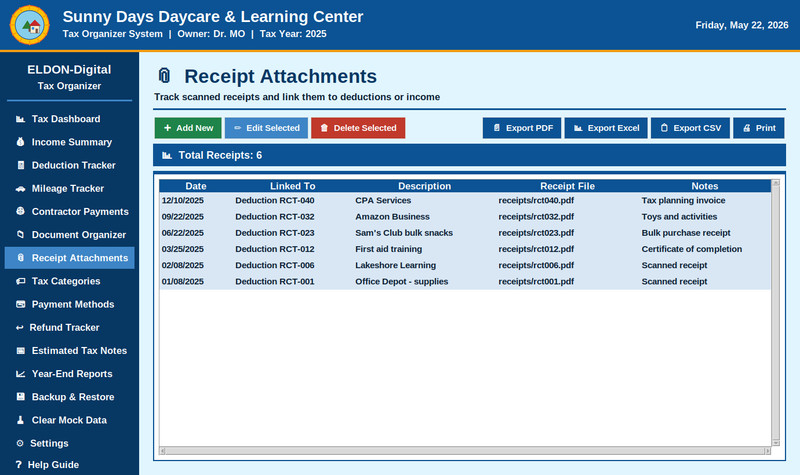Click the Notes column header

point(705,186)
